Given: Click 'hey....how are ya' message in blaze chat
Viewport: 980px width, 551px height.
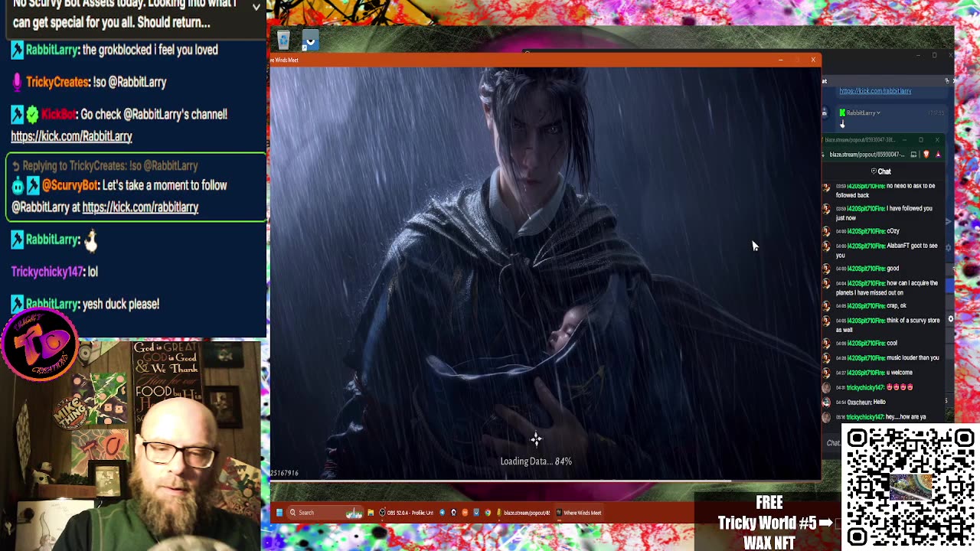Looking at the screenshot, I should (x=881, y=417).
